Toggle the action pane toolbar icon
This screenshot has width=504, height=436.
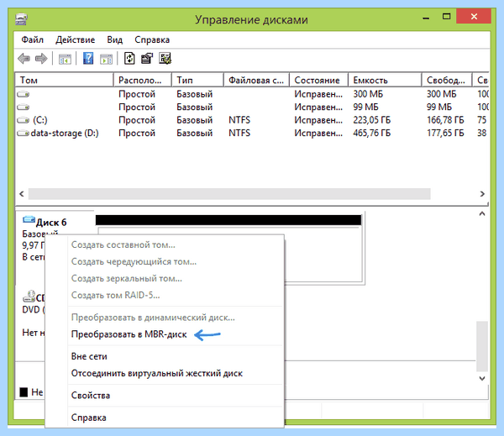106,59
